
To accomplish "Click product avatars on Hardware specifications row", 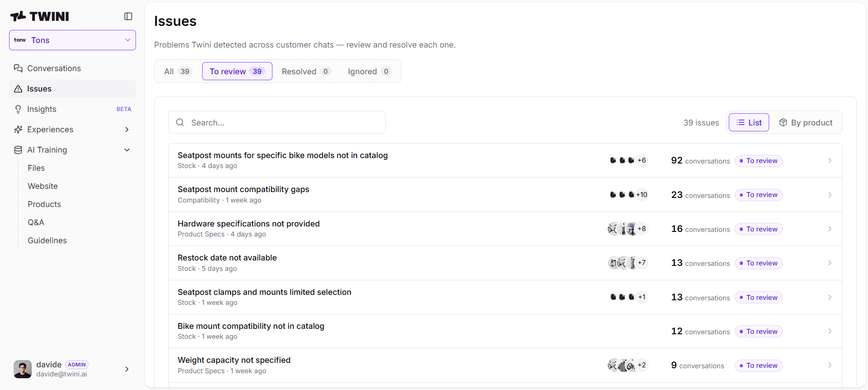I will (x=628, y=229).
